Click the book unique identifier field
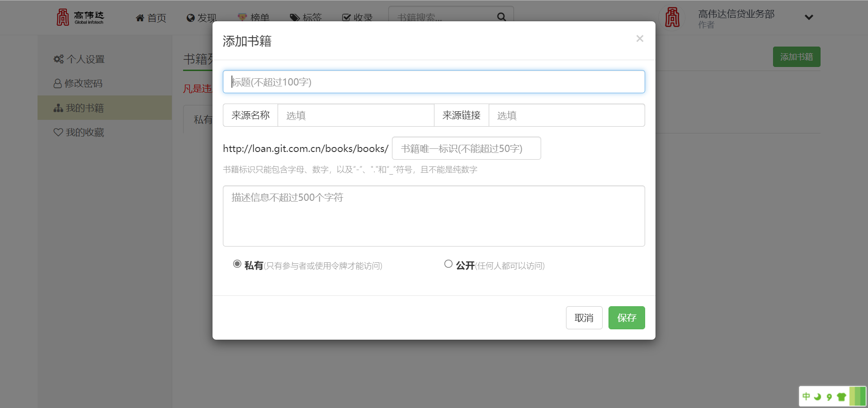This screenshot has width=868, height=408. [466, 149]
